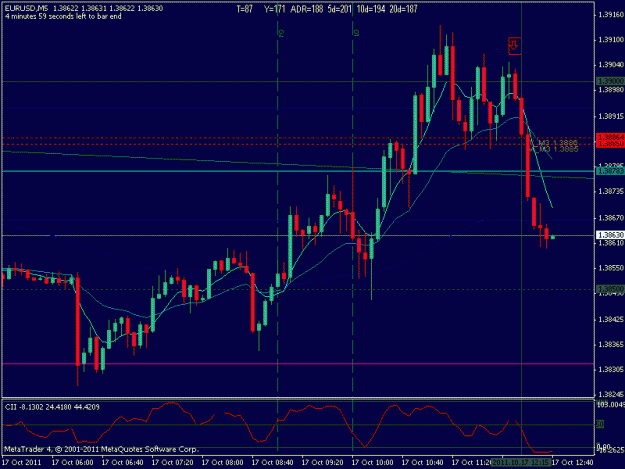625x469 pixels.
Task: Click price scale value 1.38305
Action: pos(611,370)
